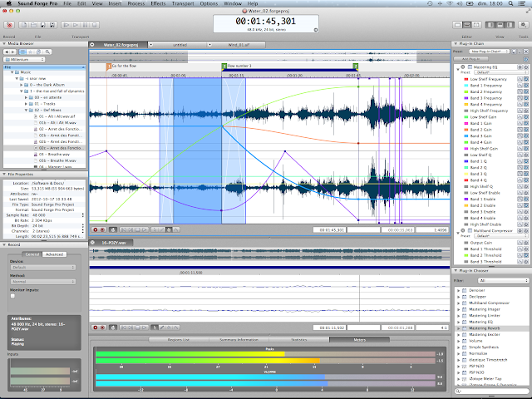Collapse the 02 - Def Mixes folder

[26, 111]
